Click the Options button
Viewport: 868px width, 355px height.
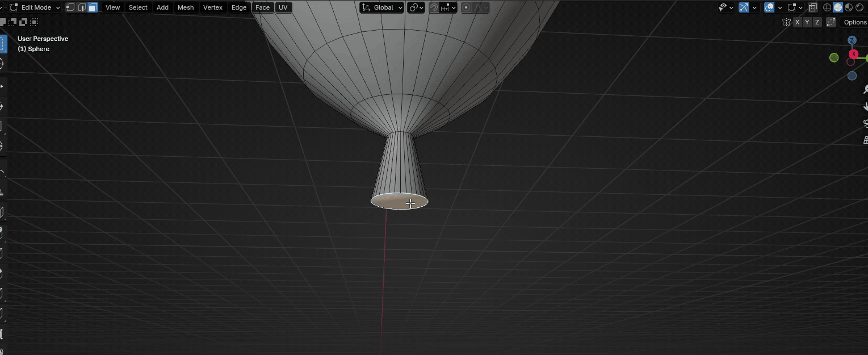click(854, 22)
